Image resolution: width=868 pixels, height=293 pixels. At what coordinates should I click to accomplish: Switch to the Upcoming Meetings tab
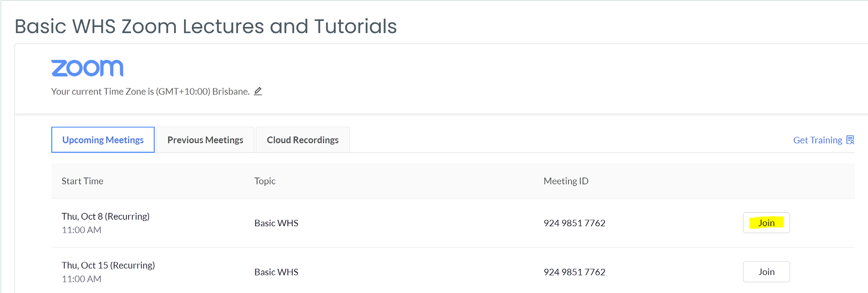pyautogui.click(x=103, y=140)
